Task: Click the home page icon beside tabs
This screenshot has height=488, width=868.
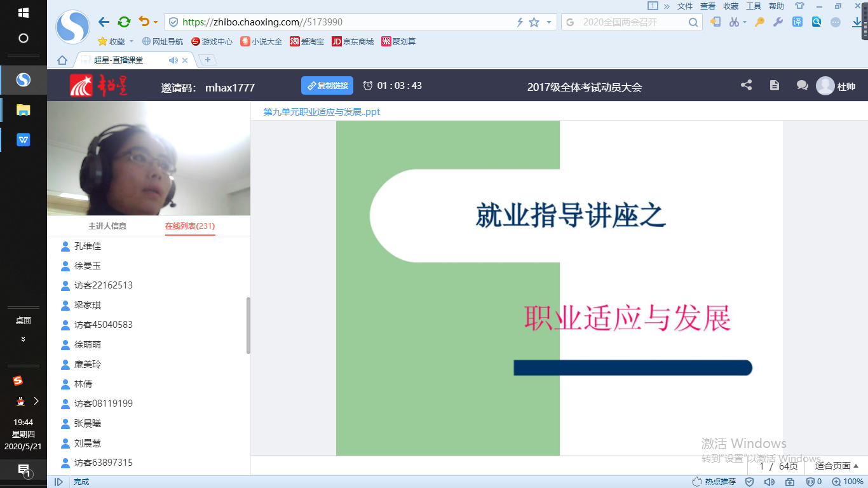Action: coord(62,60)
